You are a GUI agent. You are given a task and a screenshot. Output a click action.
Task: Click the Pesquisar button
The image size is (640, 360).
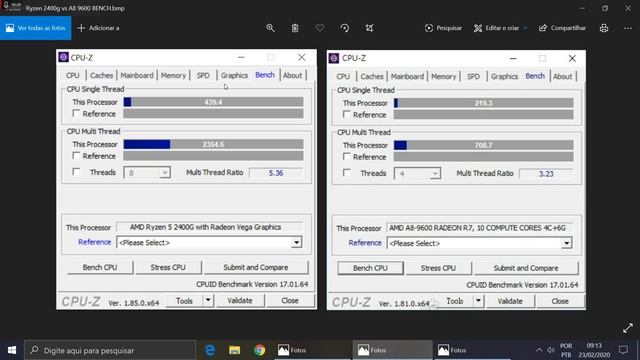pos(443,28)
